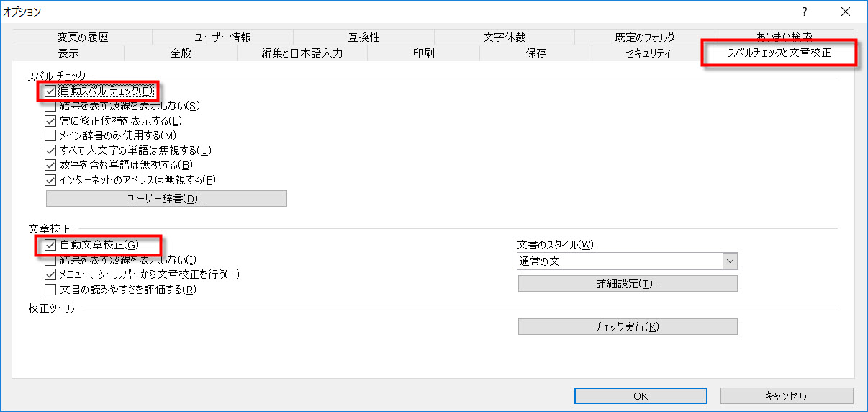This screenshot has width=868, height=412.
Task: Check 文書の読みやすさを評価する option
Action: tap(50, 290)
